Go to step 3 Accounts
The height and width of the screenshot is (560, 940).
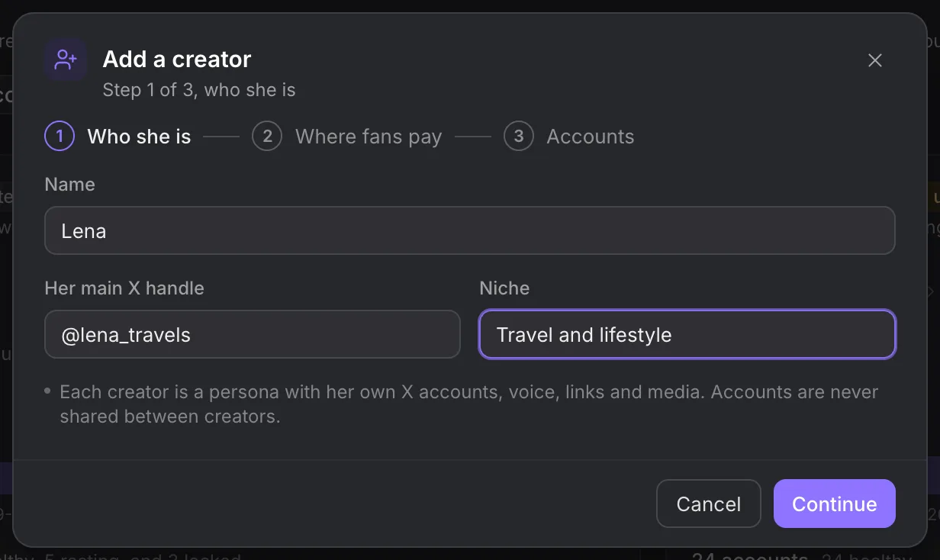[x=569, y=137]
